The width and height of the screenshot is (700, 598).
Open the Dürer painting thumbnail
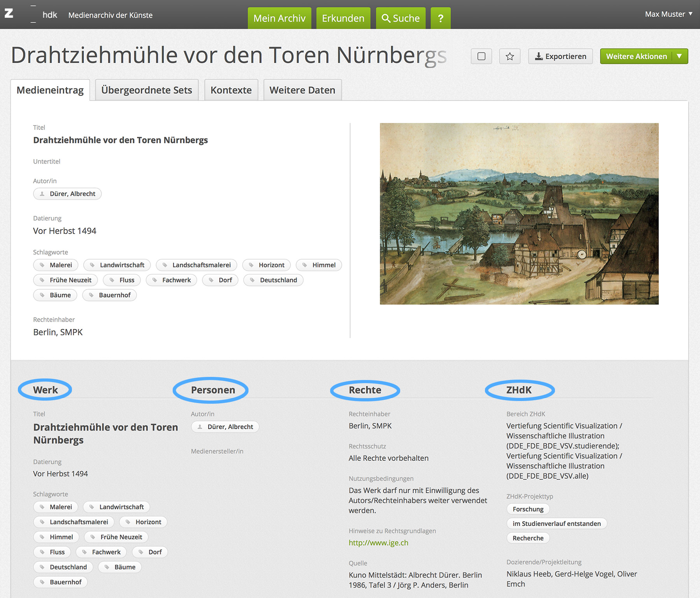click(519, 214)
